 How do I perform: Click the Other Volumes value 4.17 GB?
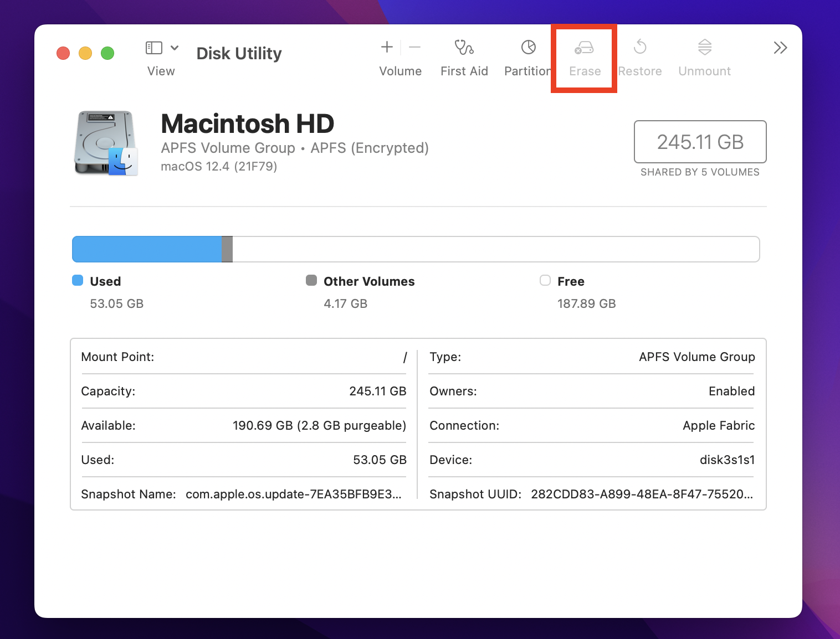pyautogui.click(x=346, y=303)
